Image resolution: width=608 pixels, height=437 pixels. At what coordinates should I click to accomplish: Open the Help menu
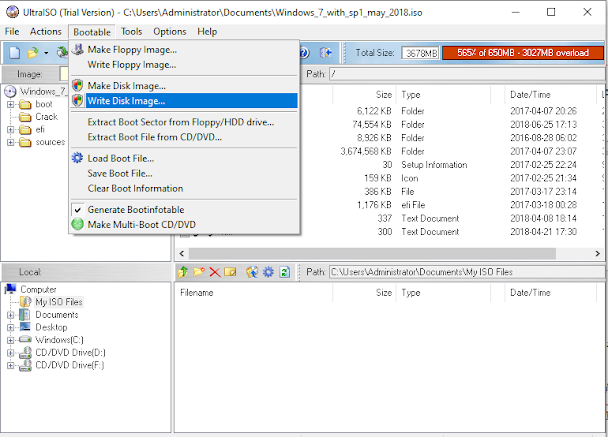[x=207, y=31]
